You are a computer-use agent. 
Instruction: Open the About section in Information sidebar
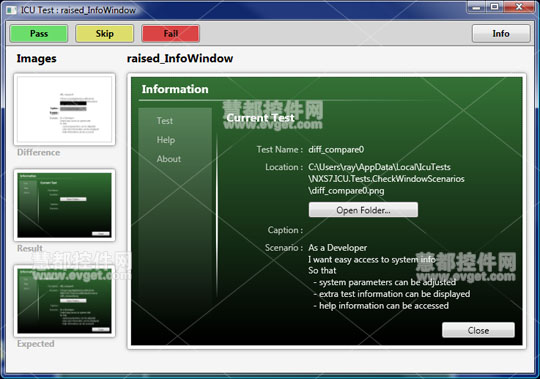(168, 159)
